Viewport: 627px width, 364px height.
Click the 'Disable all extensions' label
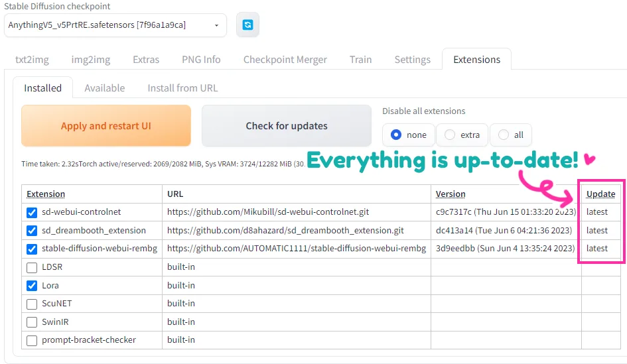[424, 111]
